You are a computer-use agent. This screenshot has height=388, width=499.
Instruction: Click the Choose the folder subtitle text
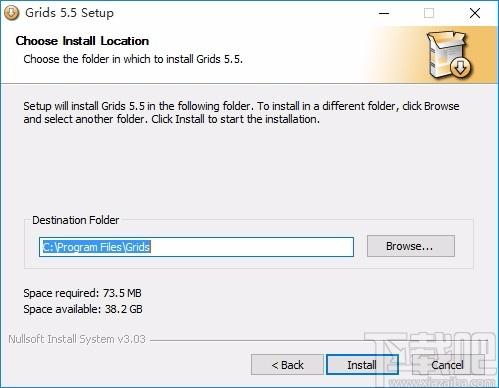(x=133, y=59)
